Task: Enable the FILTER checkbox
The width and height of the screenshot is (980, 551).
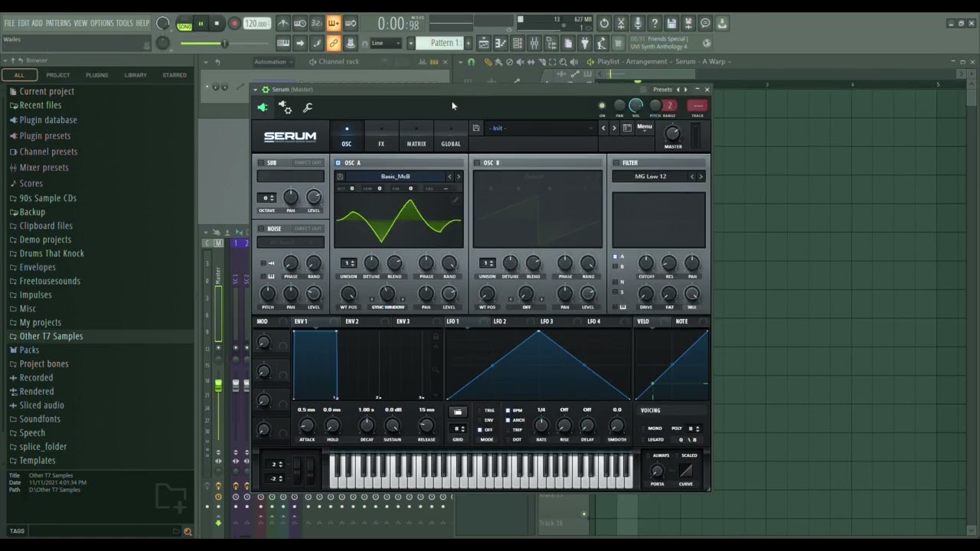Action: point(616,163)
